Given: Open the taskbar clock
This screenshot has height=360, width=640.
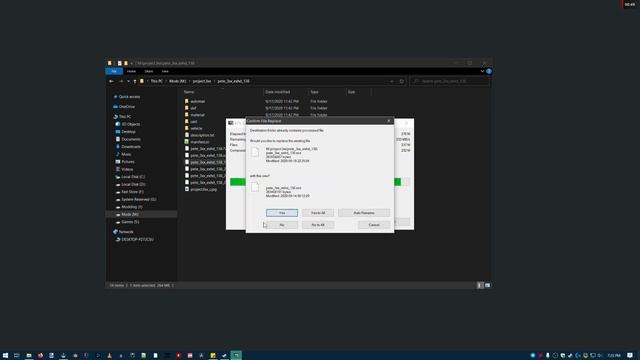Looking at the screenshot, I should [613, 356].
